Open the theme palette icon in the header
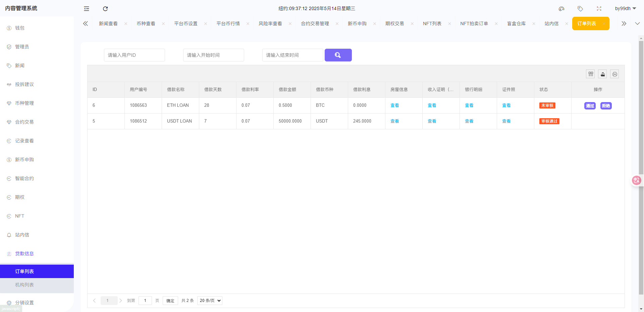The height and width of the screenshot is (312, 644). [x=561, y=8]
